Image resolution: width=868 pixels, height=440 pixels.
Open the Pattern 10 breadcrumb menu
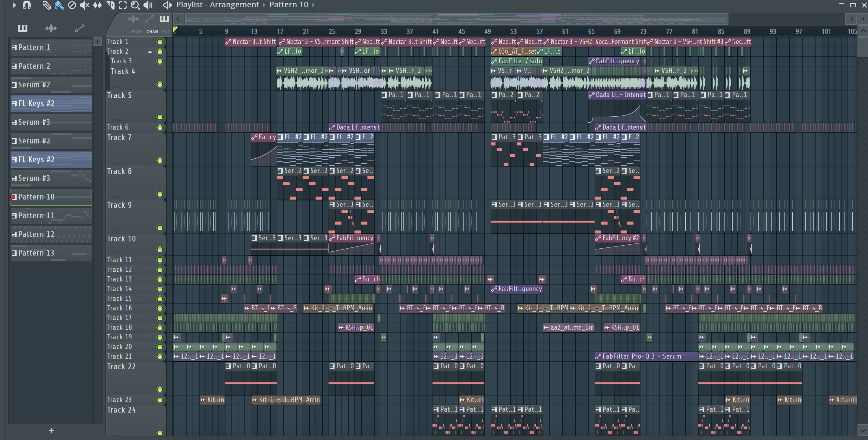pos(289,5)
